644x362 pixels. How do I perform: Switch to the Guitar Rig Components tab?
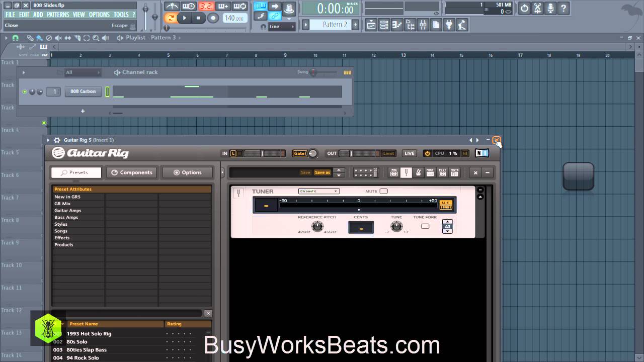pos(132,172)
